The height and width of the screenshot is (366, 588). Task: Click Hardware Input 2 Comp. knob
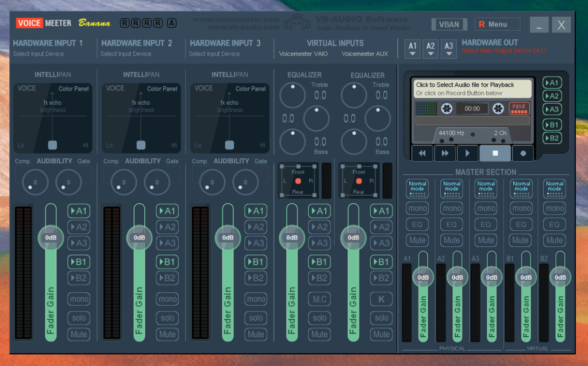[124, 182]
